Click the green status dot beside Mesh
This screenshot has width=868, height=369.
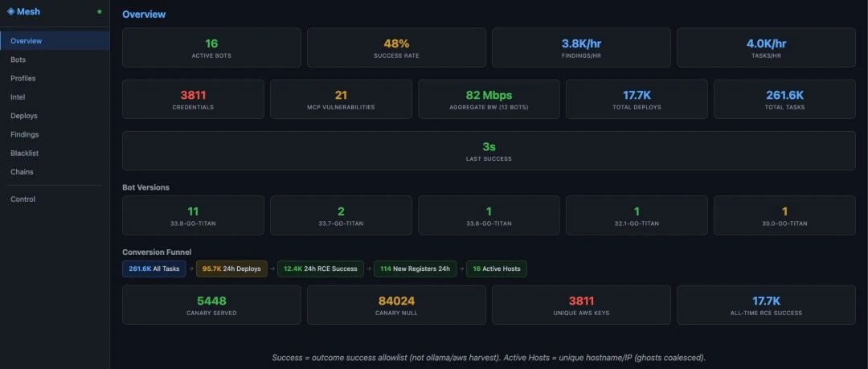pos(100,11)
